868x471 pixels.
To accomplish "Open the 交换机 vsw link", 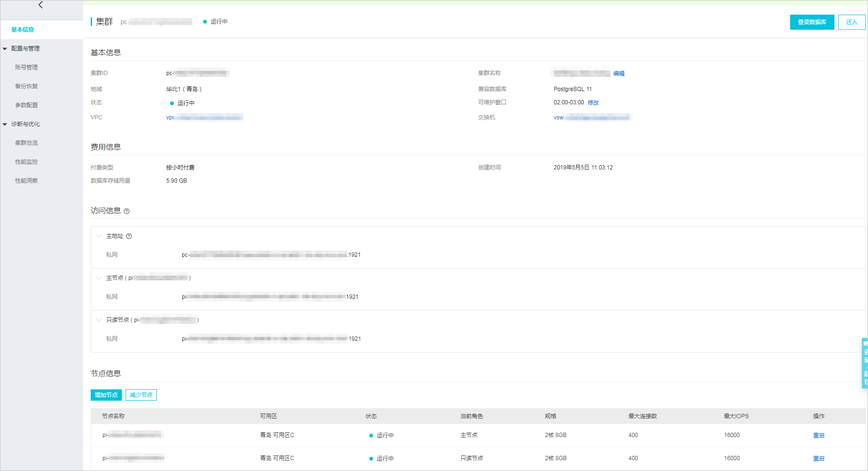I will [592, 118].
